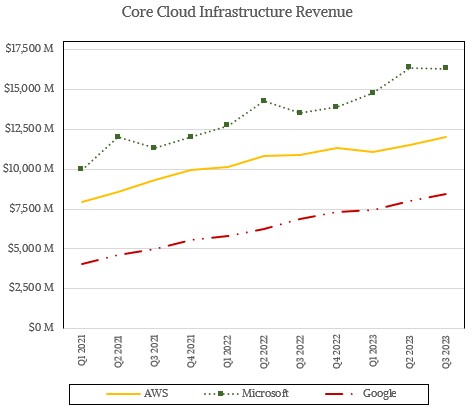The width and height of the screenshot is (473, 410).
Task: Click Microsoft data marker at Q1 2023
Action: 372,93
